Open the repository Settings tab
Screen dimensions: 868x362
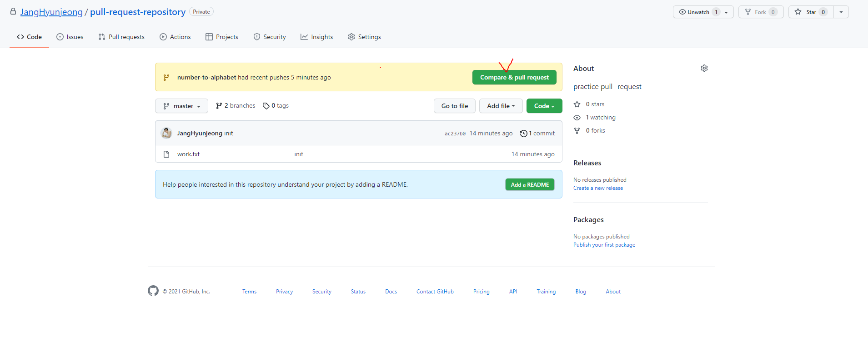[x=364, y=37]
